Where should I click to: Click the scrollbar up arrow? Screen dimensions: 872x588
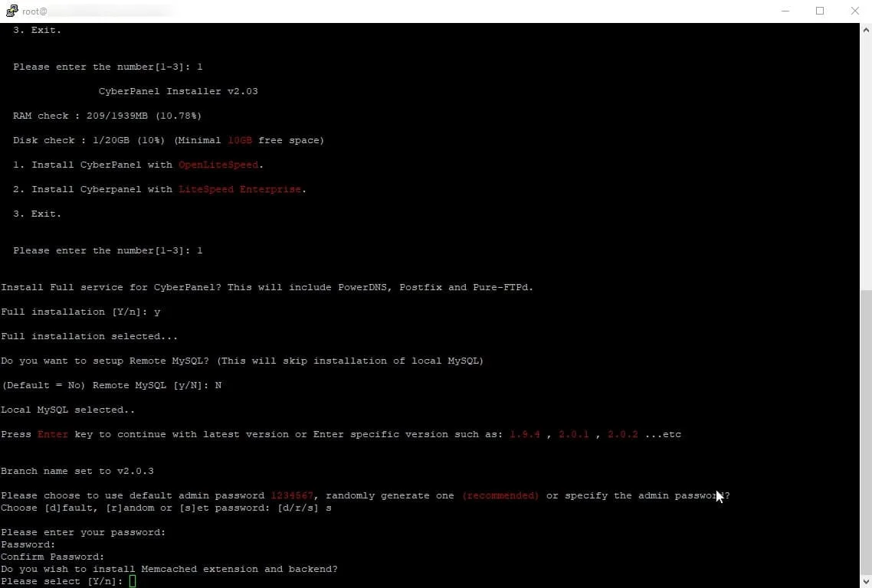click(x=865, y=29)
